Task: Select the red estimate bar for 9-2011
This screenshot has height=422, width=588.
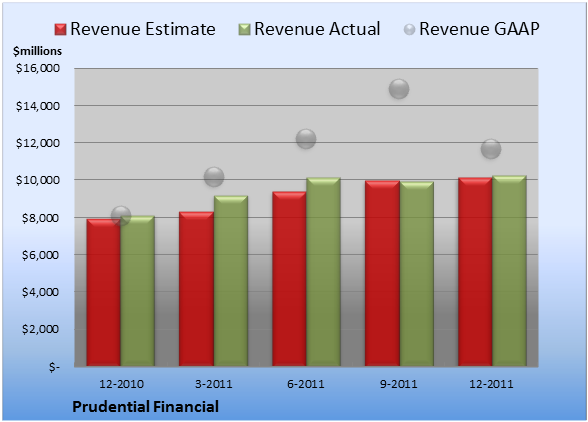Action: [x=382, y=273]
